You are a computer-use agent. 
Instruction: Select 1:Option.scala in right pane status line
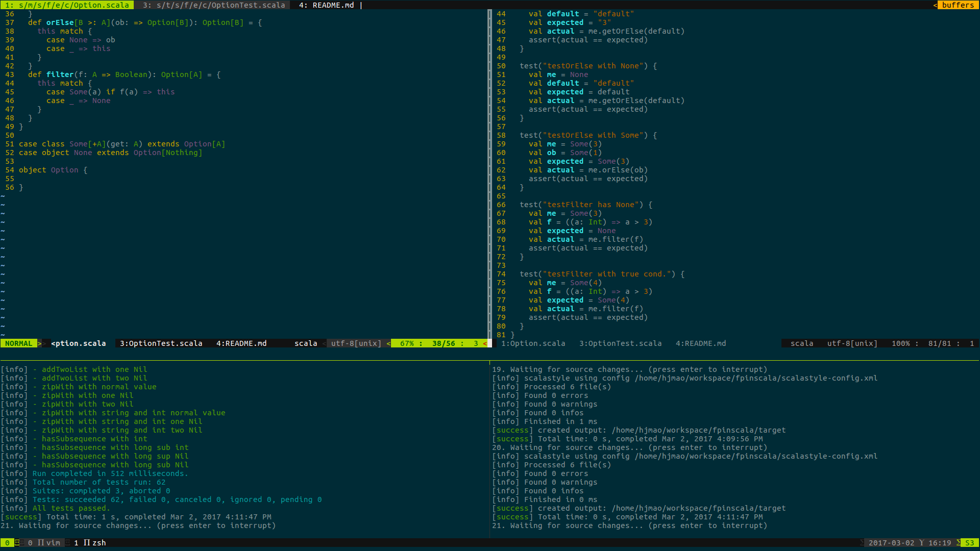533,343
